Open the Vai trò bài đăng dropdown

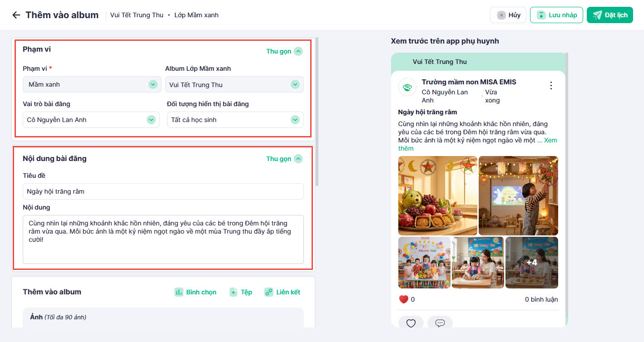coord(91,120)
